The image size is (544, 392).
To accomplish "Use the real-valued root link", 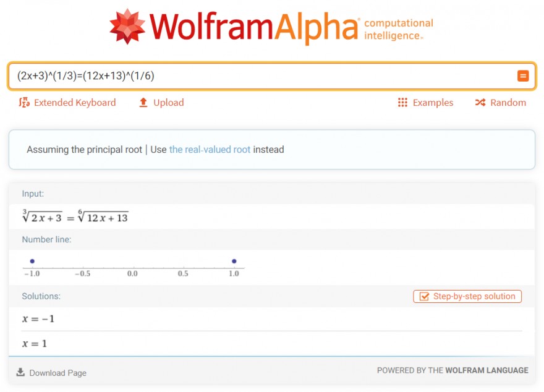I will click(x=210, y=150).
